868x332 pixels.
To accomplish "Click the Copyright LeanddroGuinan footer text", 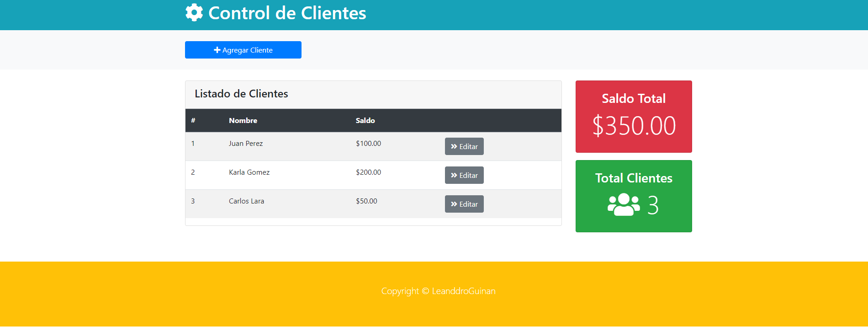I will click(x=438, y=291).
